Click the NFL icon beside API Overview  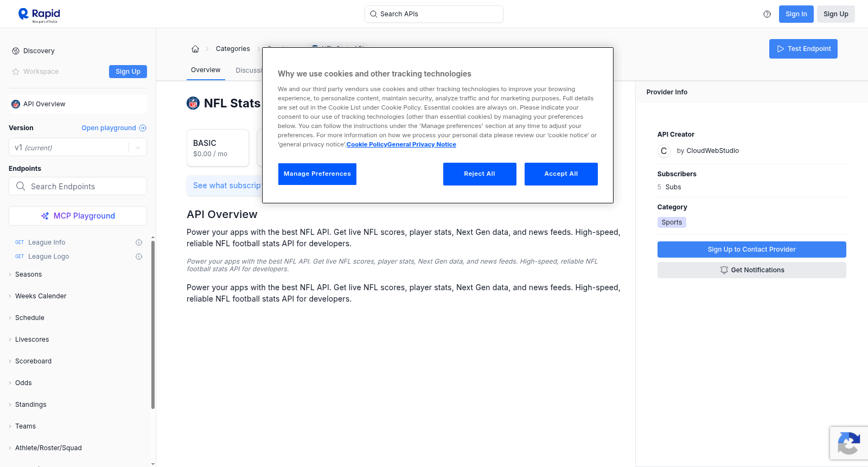point(16,104)
